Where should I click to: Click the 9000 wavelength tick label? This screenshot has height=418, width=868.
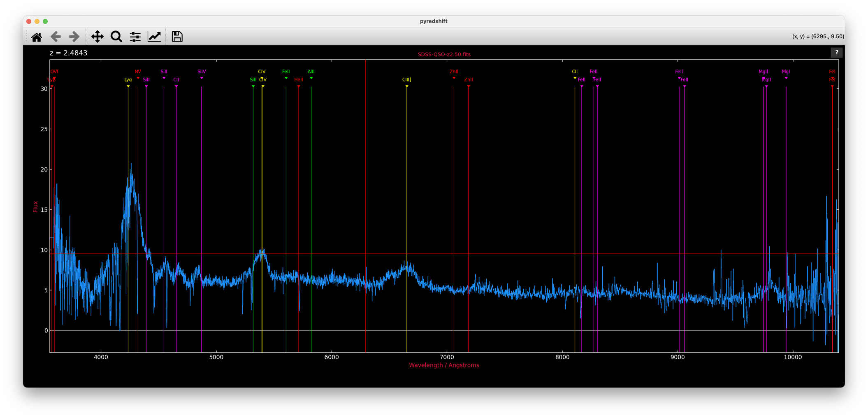[x=678, y=357]
